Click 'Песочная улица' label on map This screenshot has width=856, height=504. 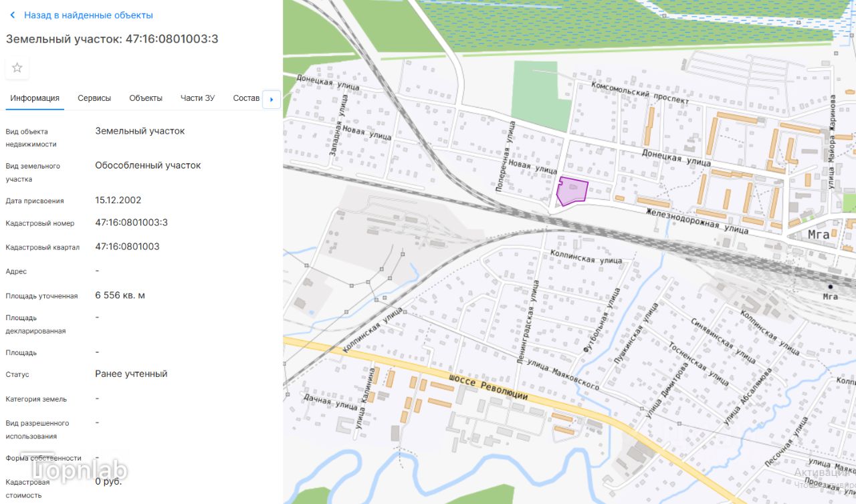click(788, 440)
